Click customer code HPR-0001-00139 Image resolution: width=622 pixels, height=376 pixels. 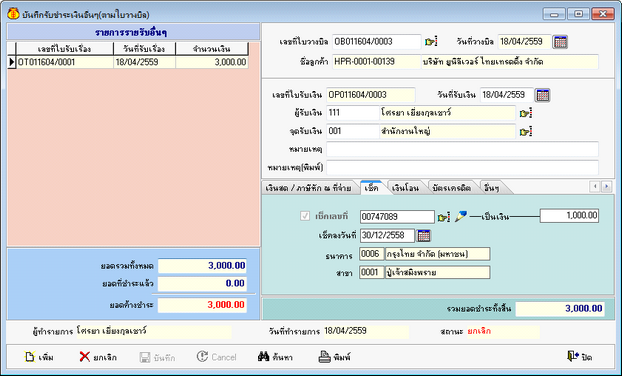point(376,62)
